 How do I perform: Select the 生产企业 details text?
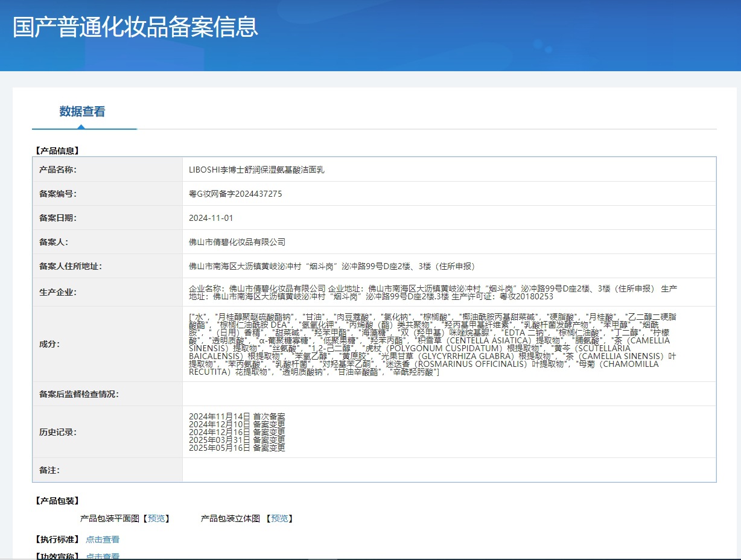pyautogui.click(x=433, y=293)
